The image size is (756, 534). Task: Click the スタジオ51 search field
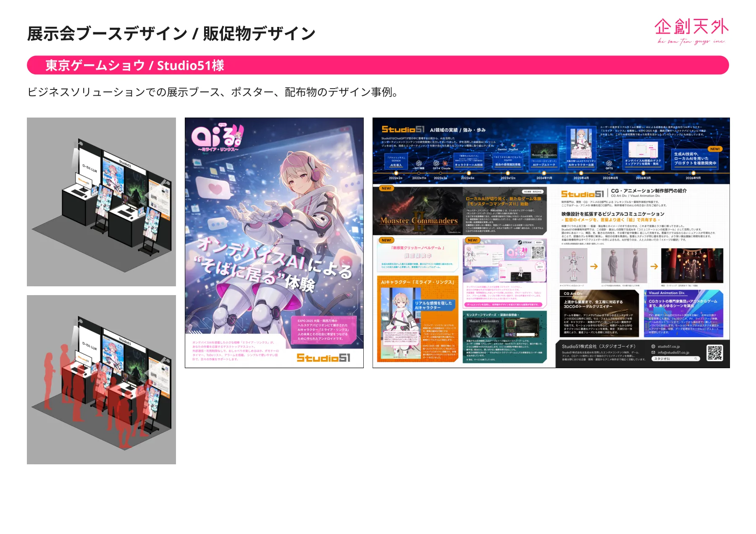(676, 359)
